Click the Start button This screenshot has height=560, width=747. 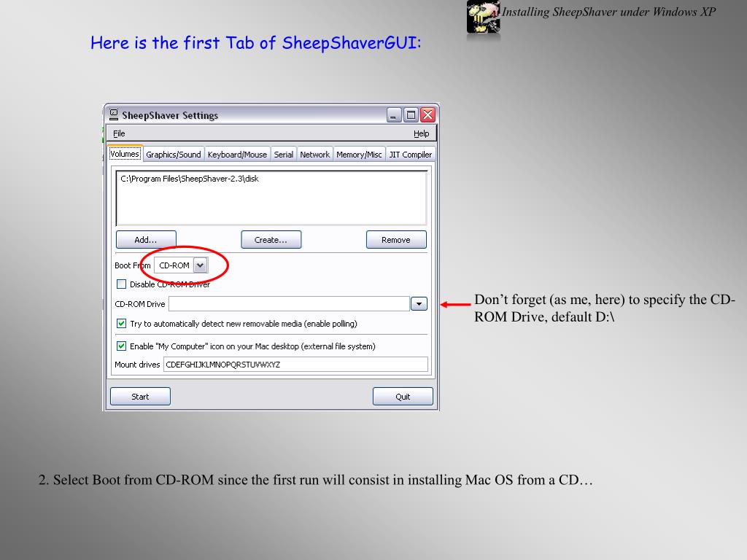[140, 397]
